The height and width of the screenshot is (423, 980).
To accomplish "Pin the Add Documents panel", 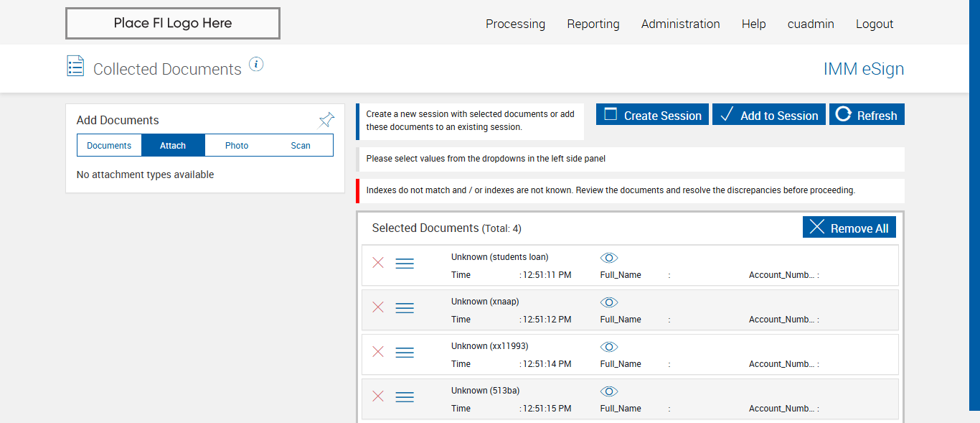I will 326,119.
